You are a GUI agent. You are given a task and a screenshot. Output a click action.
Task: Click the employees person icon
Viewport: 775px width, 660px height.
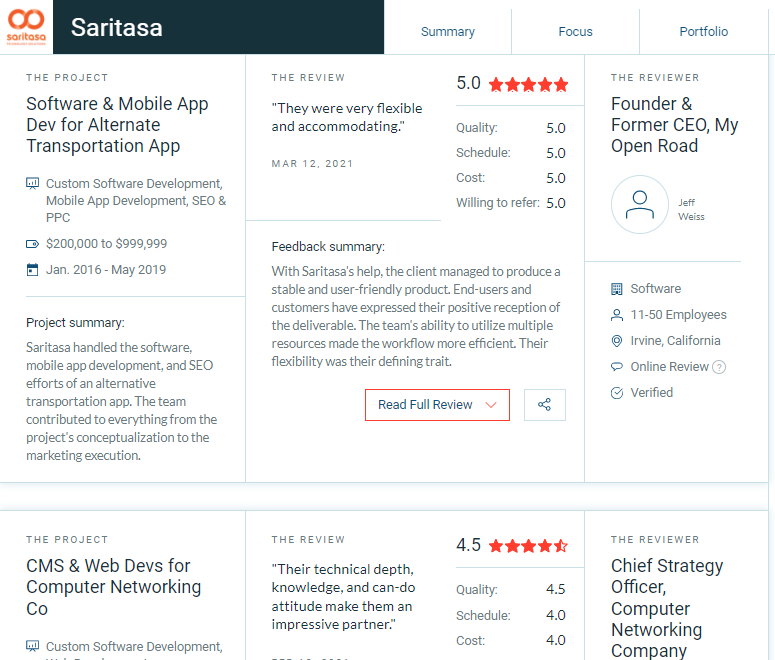coord(617,315)
